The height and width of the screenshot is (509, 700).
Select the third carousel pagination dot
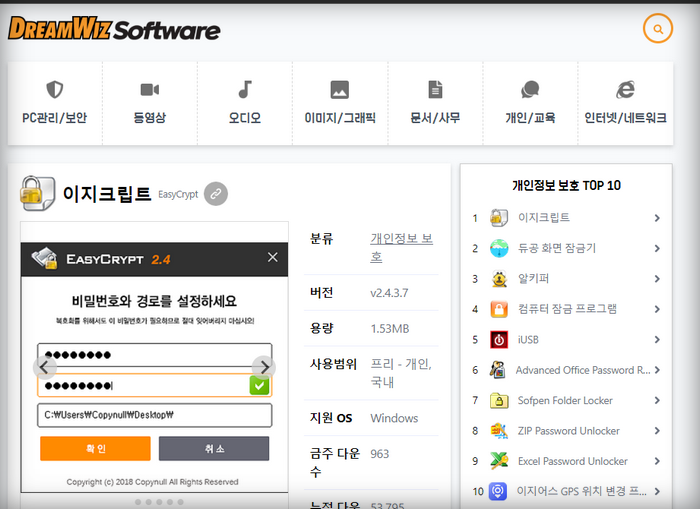coord(159,502)
